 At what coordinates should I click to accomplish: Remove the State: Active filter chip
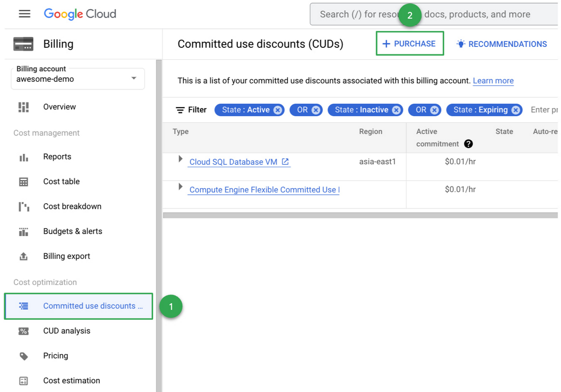pyautogui.click(x=278, y=110)
